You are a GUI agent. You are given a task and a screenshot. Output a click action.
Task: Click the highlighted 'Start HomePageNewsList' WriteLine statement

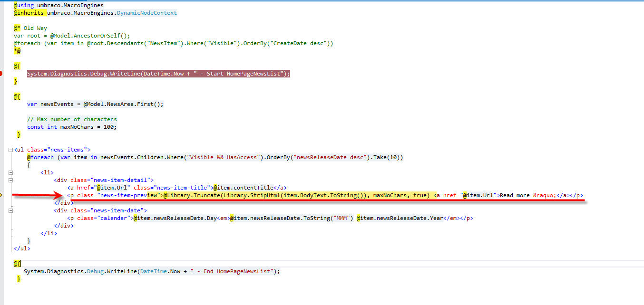(x=158, y=74)
